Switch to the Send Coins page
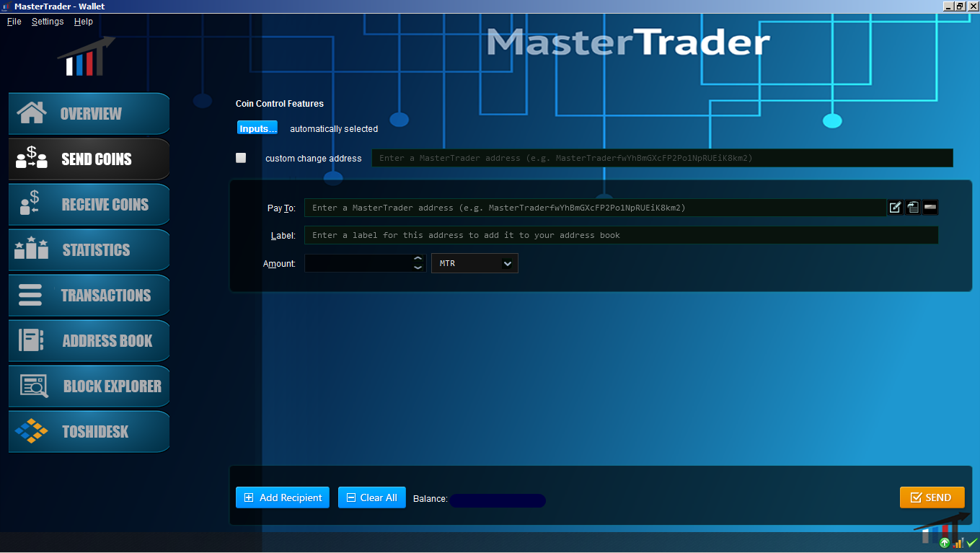This screenshot has height=553, width=980. pyautogui.click(x=89, y=159)
